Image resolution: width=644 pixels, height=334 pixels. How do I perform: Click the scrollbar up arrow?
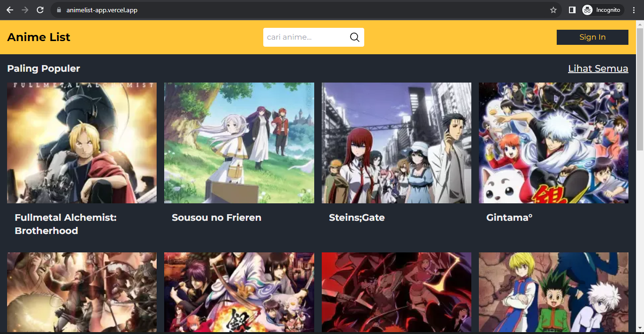(640, 24)
